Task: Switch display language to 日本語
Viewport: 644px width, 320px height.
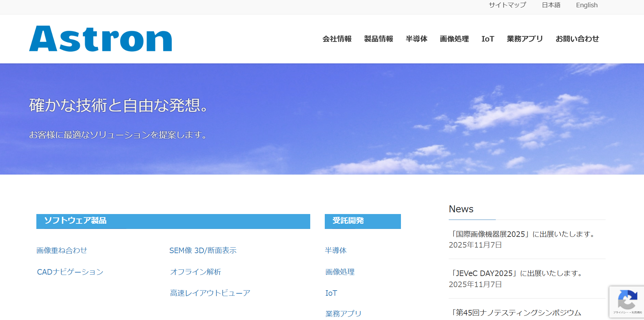Action: (551, 5)
